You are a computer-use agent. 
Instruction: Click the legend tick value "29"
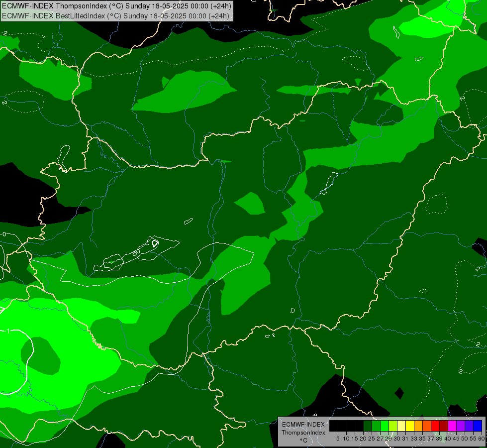(389, 439)
